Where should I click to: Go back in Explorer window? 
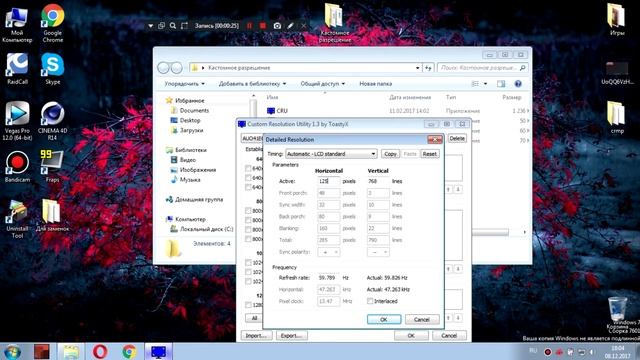pos(163,68)
